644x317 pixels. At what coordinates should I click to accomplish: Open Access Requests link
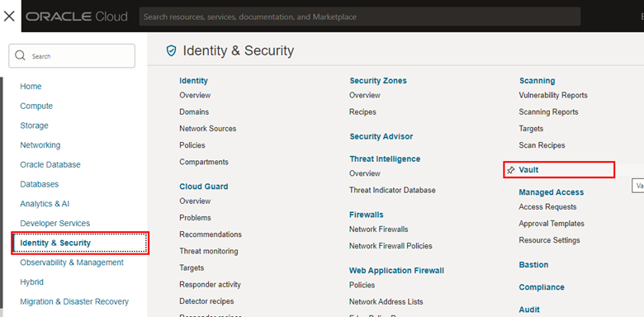[548, 206]
